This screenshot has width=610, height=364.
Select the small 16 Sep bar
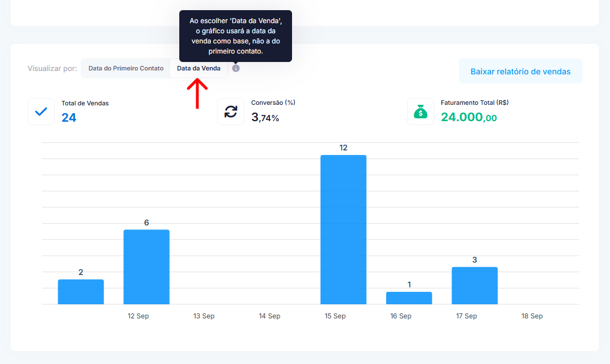click(x=409, y=298)
